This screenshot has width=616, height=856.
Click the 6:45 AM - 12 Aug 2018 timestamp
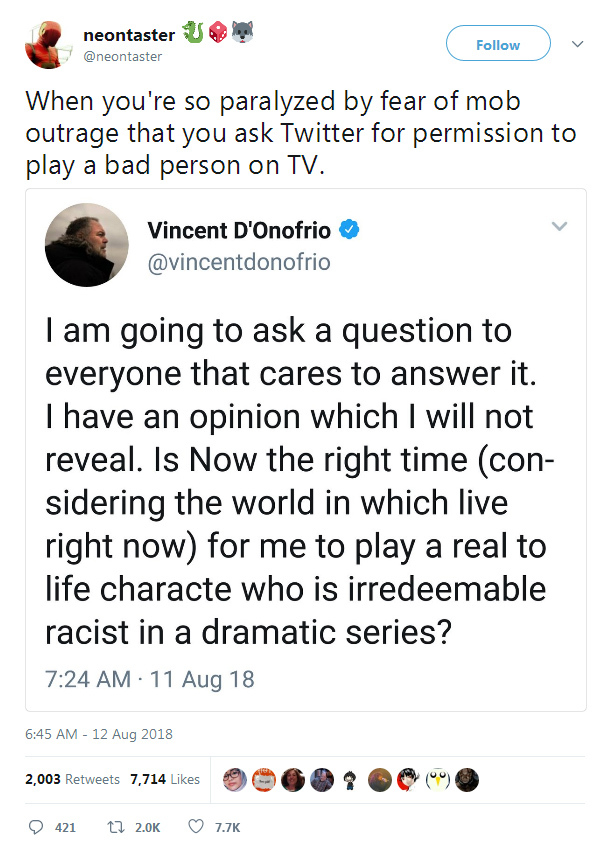point(99,734)
